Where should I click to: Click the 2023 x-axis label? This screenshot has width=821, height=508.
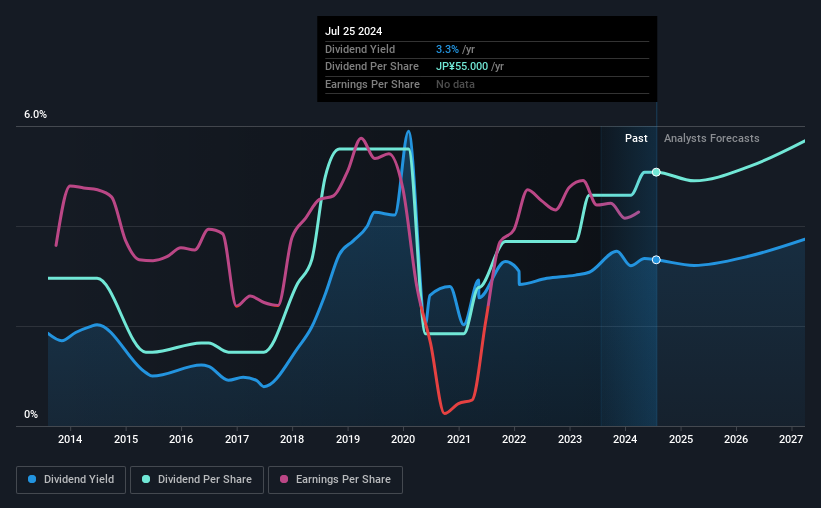(x=570, y=439)
